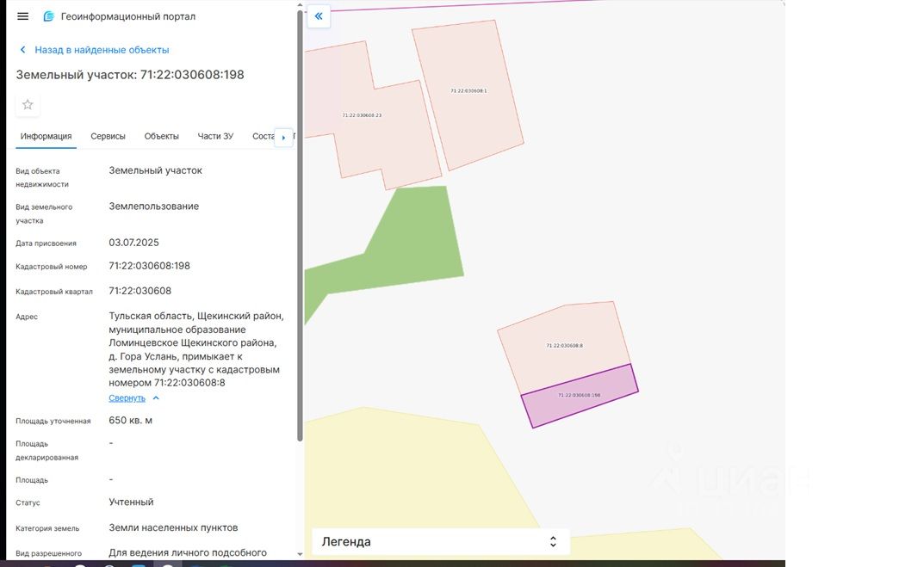Expand the Легенда dropdown

click(440, 542)
